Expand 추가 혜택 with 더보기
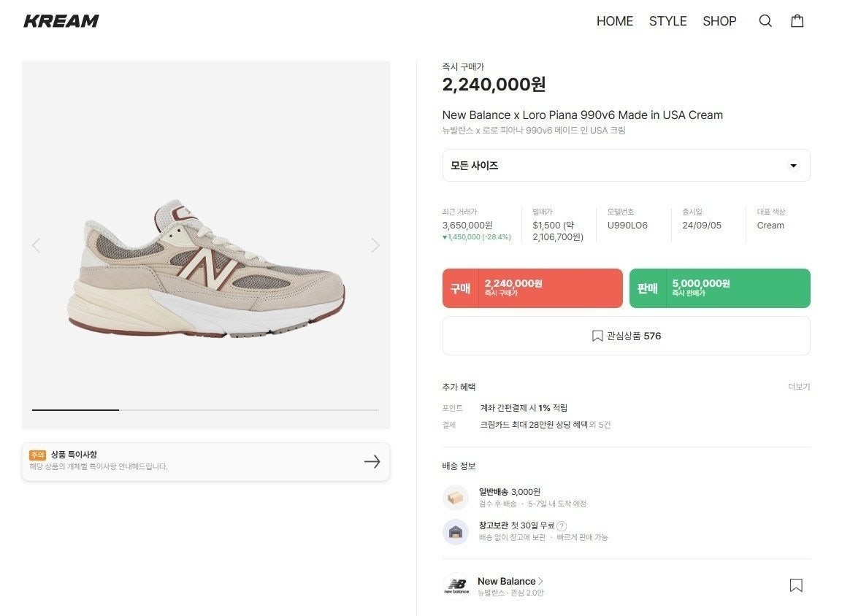The height and width of the screenshot is (616, 842). [x=799, y=386]
